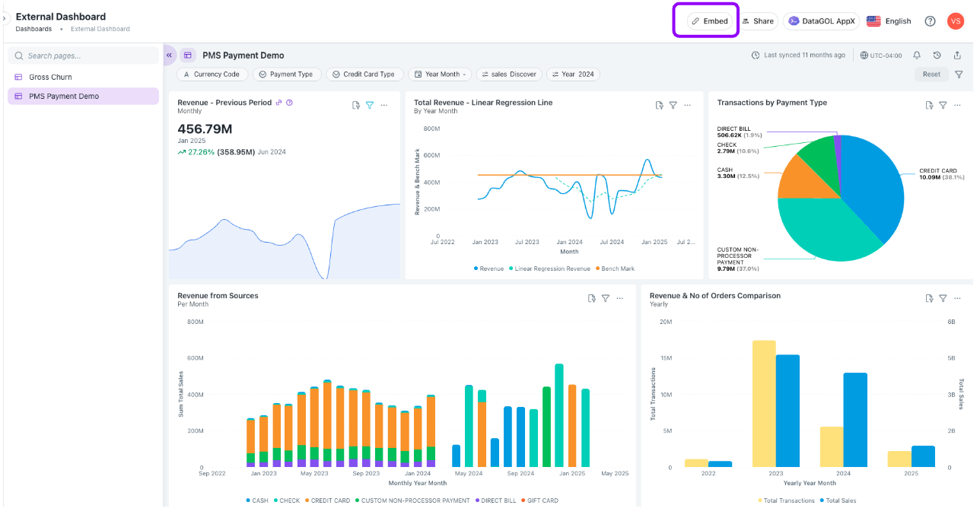Open the Payment Type filter

pyautogui.click(x=286, y=75)
